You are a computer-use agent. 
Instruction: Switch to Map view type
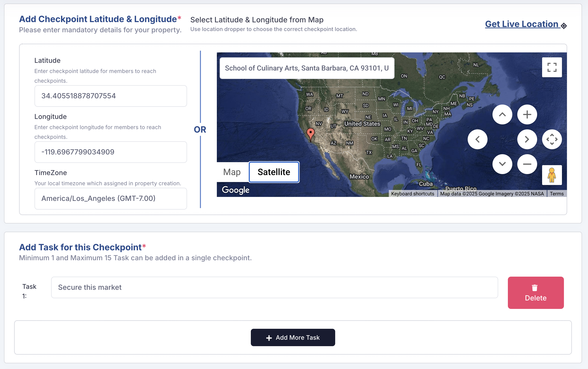(x=232, y=172)
